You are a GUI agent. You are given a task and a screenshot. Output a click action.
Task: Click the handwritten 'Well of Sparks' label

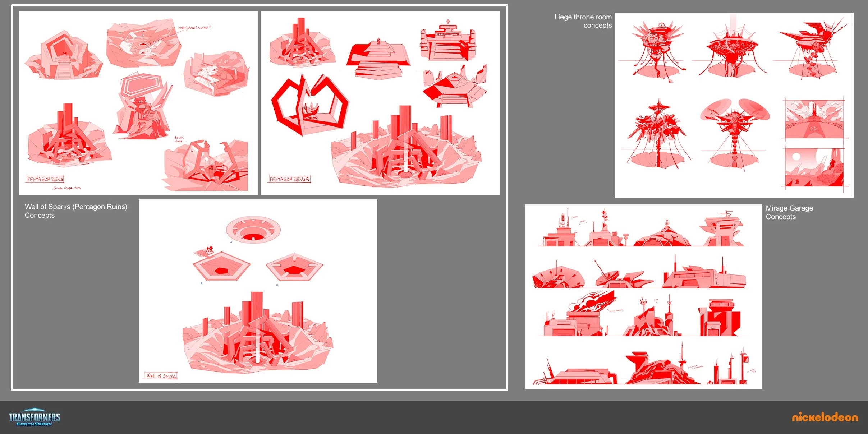click(x=161, y=375)
